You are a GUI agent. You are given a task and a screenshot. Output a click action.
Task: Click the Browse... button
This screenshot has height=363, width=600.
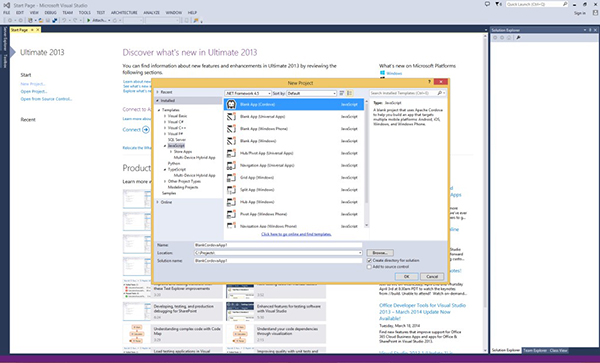click(x=380, y=253)
